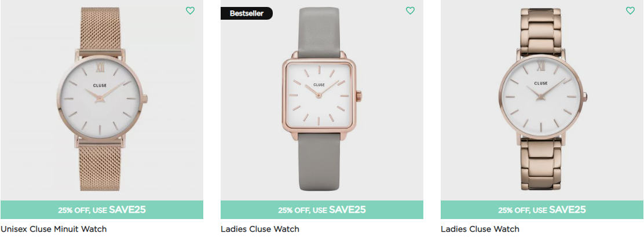
Task: Click Roman numeral XII on mesh watch
Action: coord(100,66)
